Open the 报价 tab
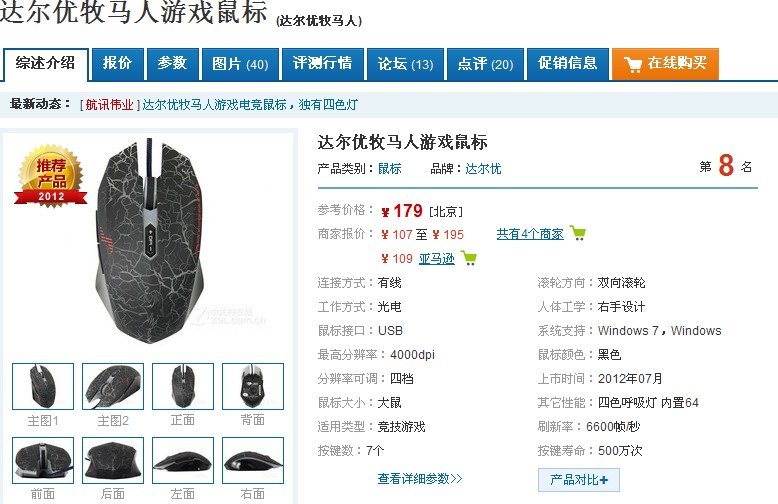This screenshot has width=778, height=504. pyautogui.click(x=118, y=64)
